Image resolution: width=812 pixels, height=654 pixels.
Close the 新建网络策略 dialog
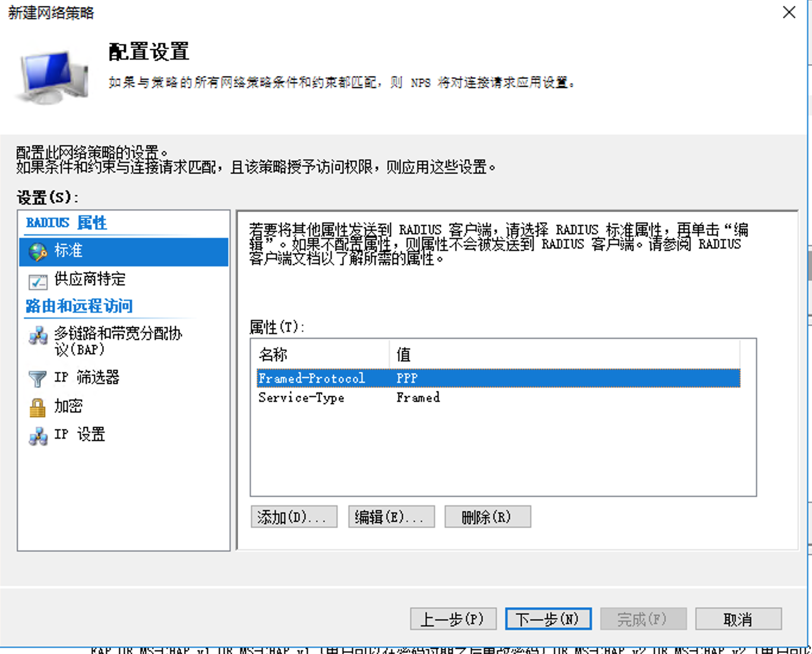tap(789, 12)
